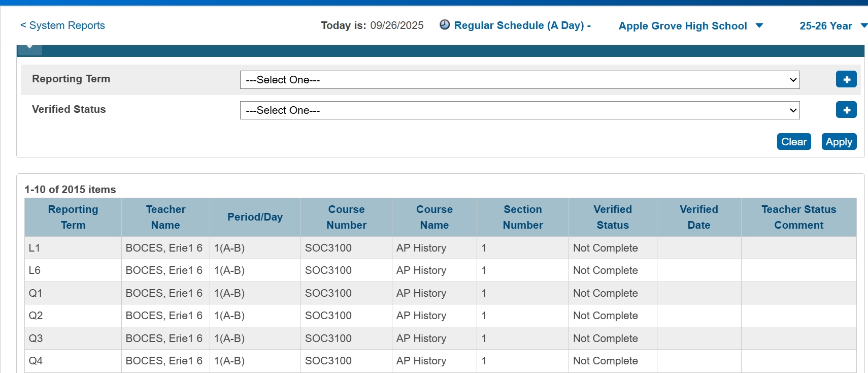Screen dimensions: 868x373
Task: Open the Apple Grove High School dropdown
Action: coord(690,26)
